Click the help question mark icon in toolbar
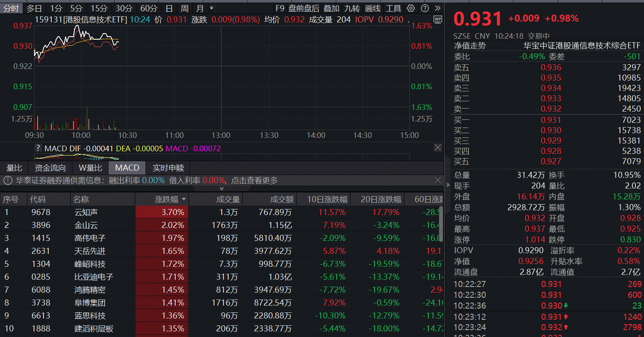The image size is (644, 337). 424,8
